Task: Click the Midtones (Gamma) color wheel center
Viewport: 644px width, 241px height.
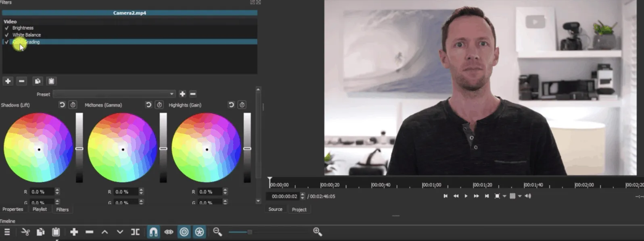Action: point(123,150)
